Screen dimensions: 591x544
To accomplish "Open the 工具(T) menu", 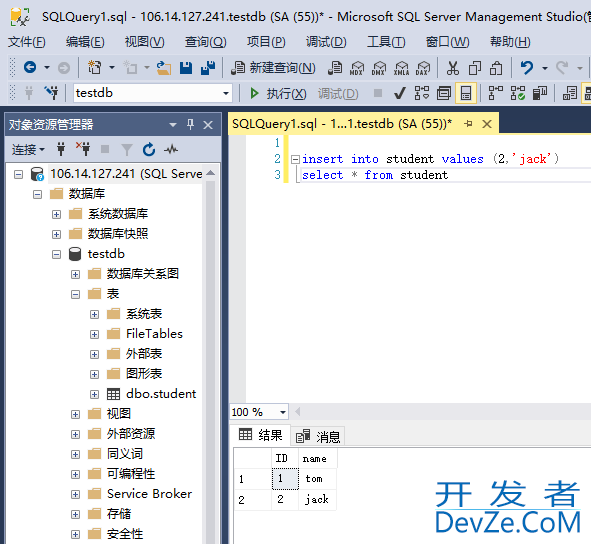I will (x=386, y=42).
